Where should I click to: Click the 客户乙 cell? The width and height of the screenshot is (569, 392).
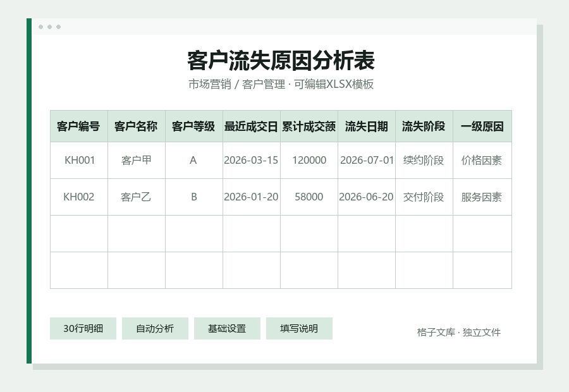[137, 197]
